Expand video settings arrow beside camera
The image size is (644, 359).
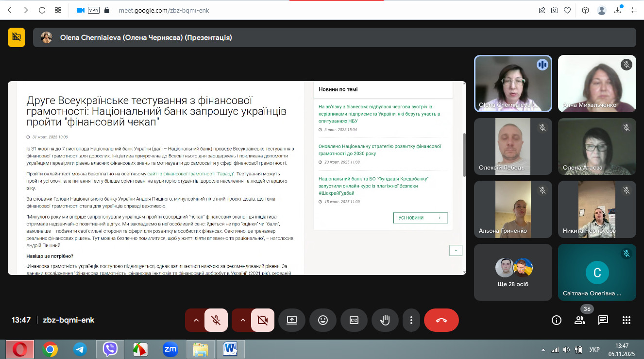click(242, 320)
